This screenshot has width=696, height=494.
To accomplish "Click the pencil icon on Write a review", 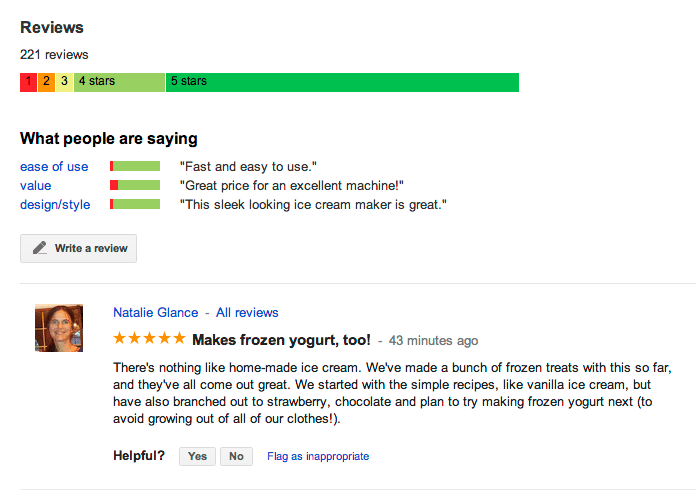I will [40, 248].
